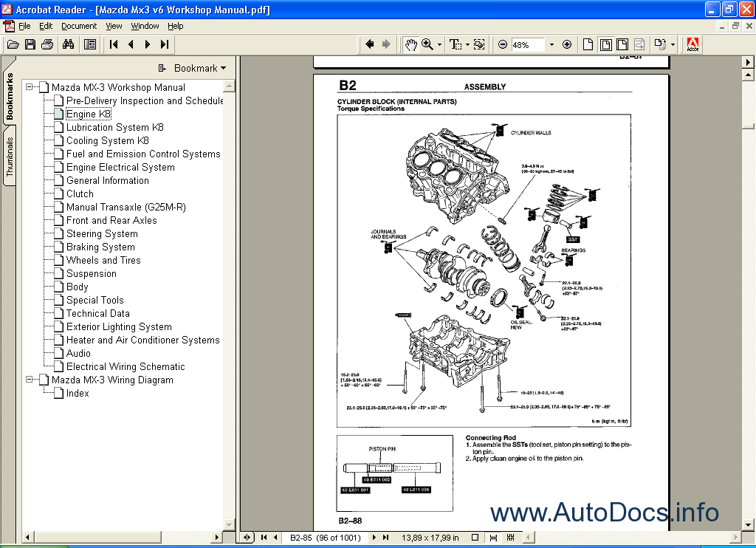This screenshot has height=548, width=756.
Task: Set Actual Size page view
Action: [x=588, y=45]
